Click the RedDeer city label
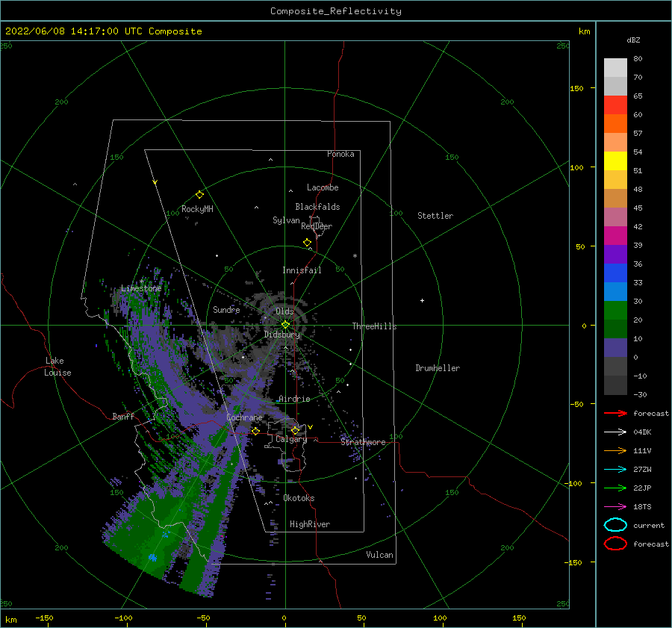The width and height of the screenshot is (672, 628). pos(317,226)
